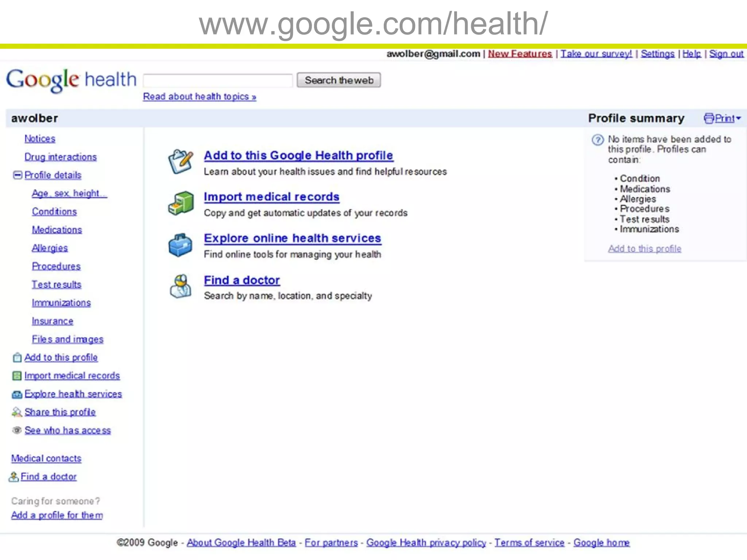Click the eye icon beside See who has access
This screenshot has height=560, width=747.
17,430
